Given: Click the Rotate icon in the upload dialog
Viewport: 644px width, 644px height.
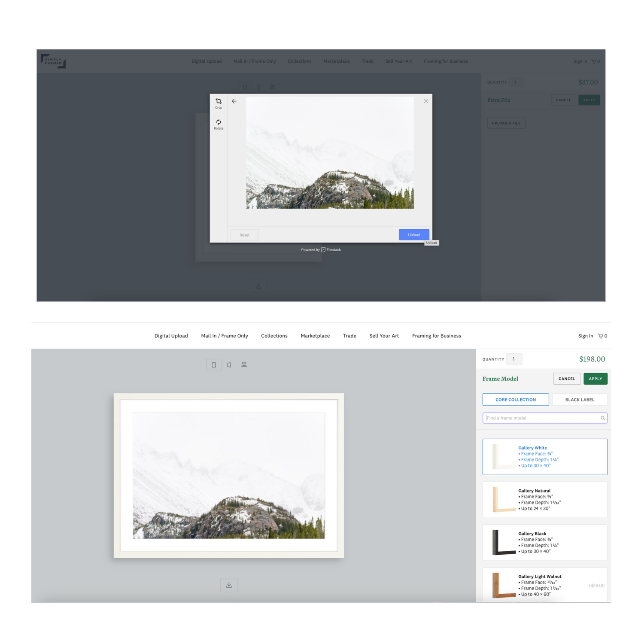Looking at the screenshot, I should [219, 124].
